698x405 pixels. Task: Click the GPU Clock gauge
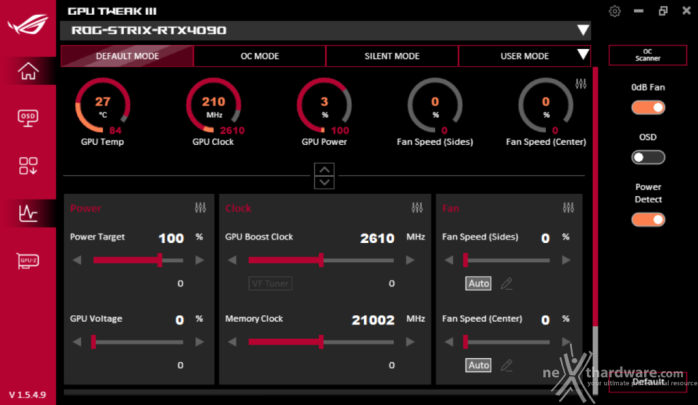click(x=214, y=106)
